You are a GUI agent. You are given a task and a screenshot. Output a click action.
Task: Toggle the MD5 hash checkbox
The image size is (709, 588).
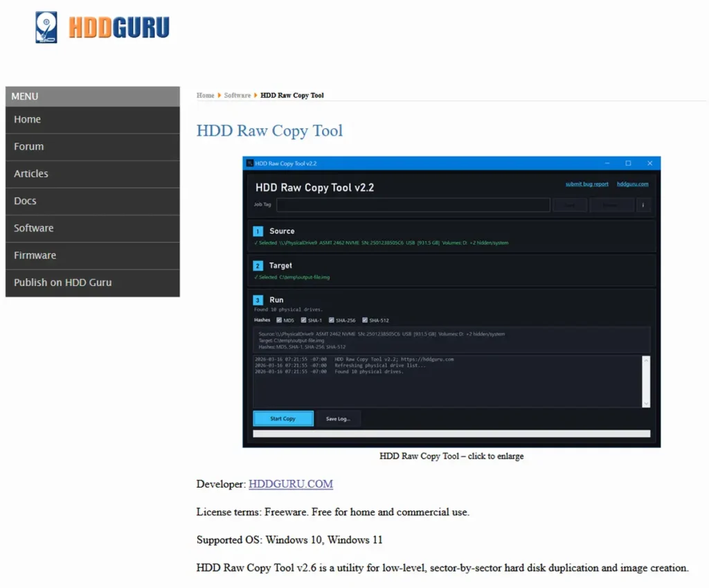tap(279, 320)
